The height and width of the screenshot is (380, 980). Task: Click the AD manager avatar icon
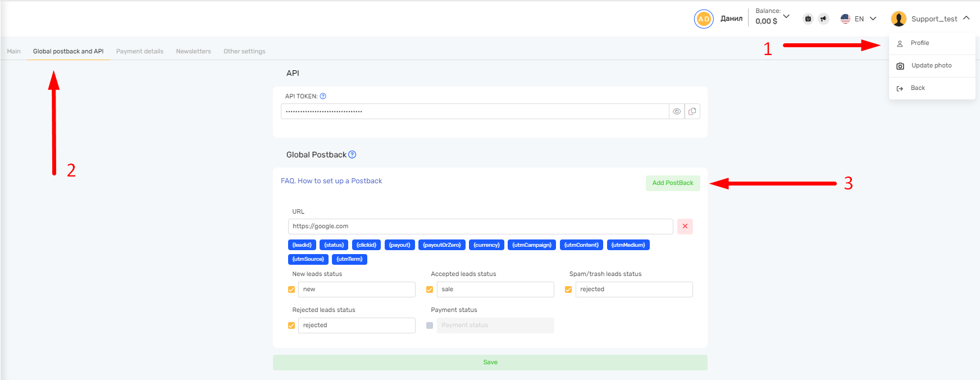point(703,19)
